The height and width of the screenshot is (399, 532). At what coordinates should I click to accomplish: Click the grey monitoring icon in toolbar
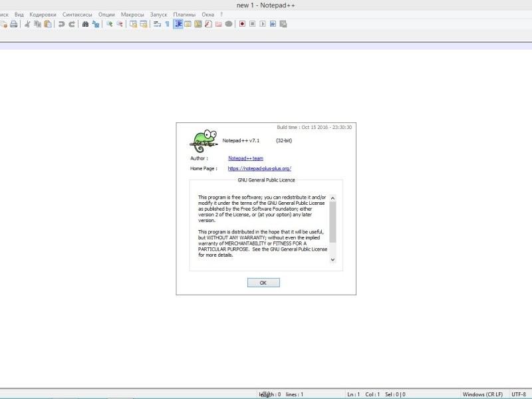coord(229,24)
